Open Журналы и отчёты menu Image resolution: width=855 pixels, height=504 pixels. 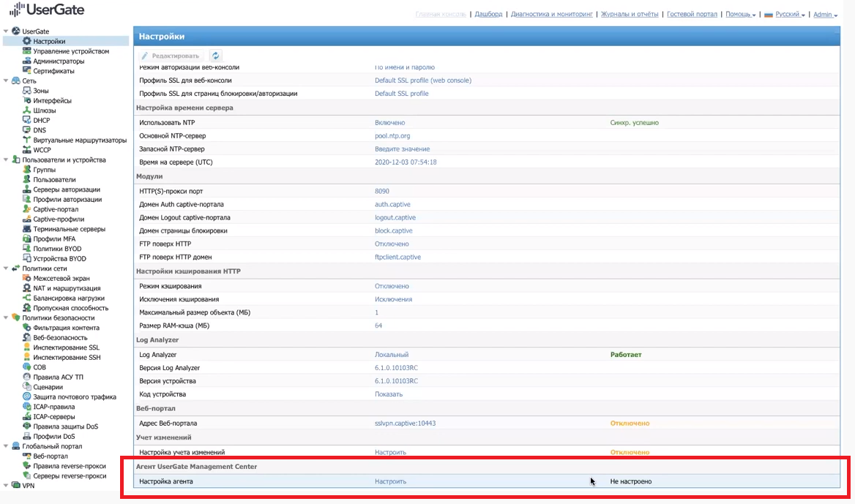(630, 14)
